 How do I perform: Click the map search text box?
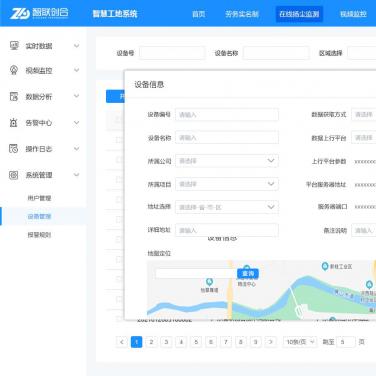tap(196, 274)
